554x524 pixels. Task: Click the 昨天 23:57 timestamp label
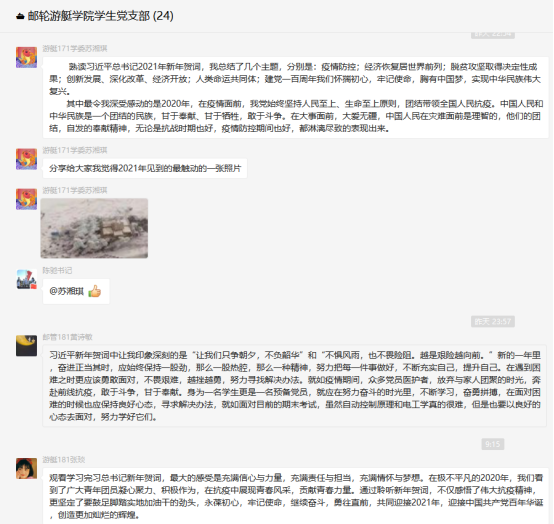pyautogui.click(x=493, y=321)
